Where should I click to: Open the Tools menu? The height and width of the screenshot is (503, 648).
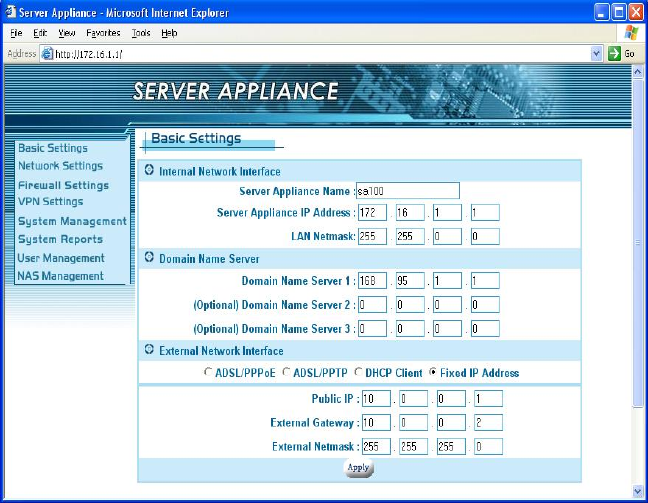click(x=141, y=33)
